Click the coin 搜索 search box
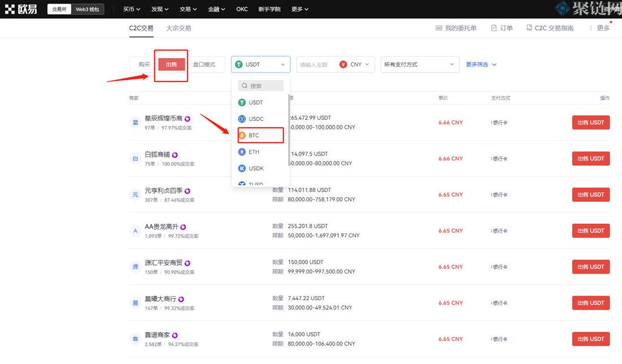Screen dimensions: 622x364 click(261, 86)
